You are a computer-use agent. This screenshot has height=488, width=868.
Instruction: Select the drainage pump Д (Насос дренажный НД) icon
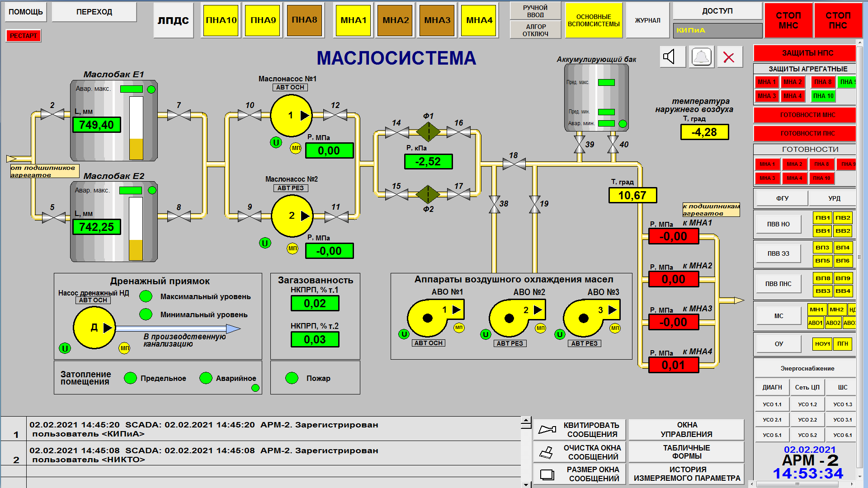point(94,328)
